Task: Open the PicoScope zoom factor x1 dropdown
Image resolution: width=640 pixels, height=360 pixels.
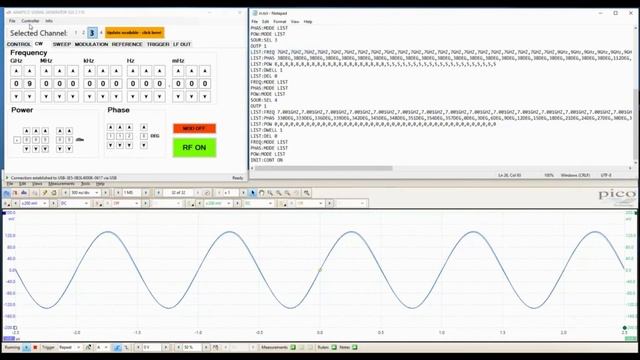Action: click(x=231, y=193)
